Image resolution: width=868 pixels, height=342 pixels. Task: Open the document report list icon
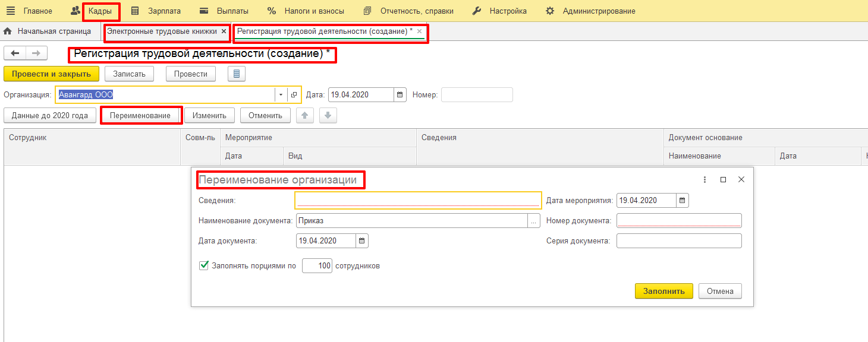coord(237,74)
